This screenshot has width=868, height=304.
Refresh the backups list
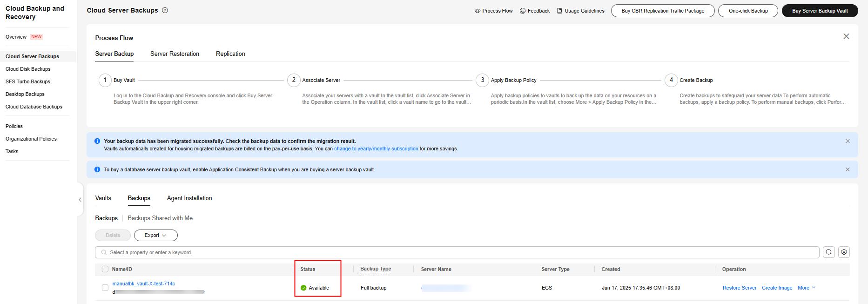(x=829, y=252)
